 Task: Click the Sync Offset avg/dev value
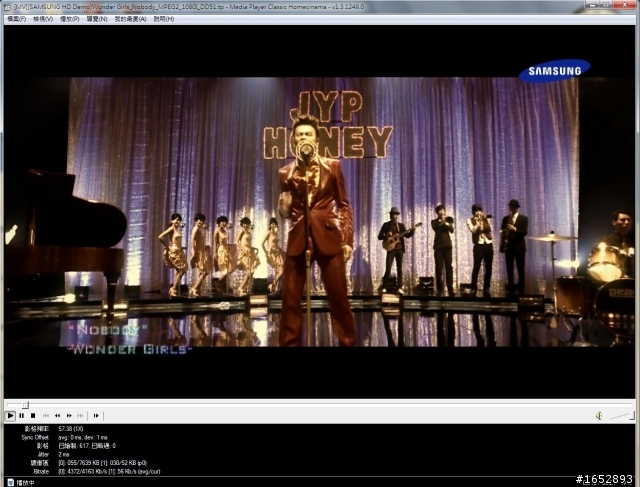[83, 437]
